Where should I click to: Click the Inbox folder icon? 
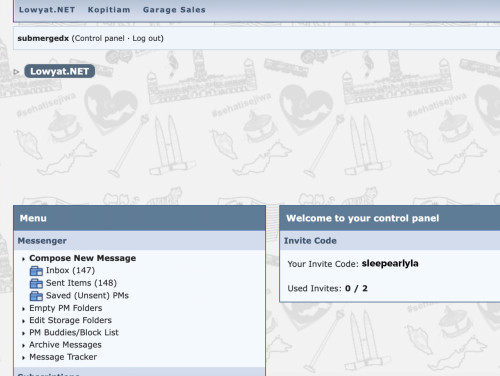click(x=36, y=271)
